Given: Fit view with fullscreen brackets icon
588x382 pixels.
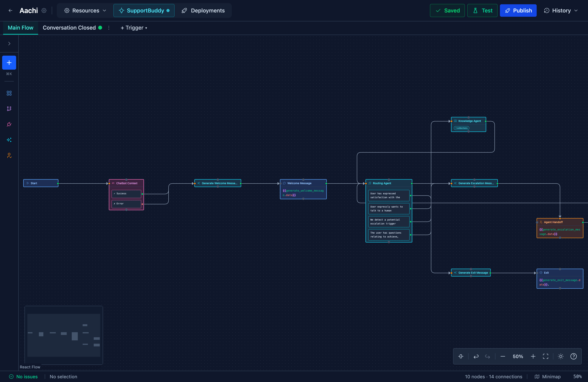Looking at the screenshot, I should pos(545,356).
